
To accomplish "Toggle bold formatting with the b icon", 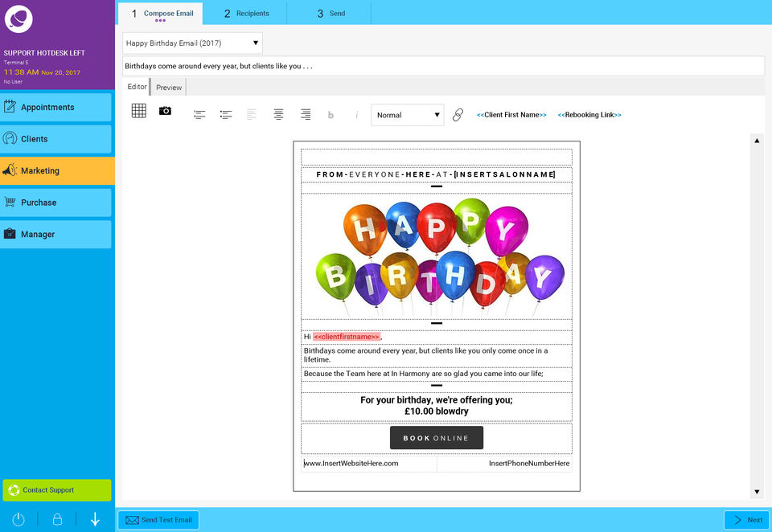I will (331, 115).
